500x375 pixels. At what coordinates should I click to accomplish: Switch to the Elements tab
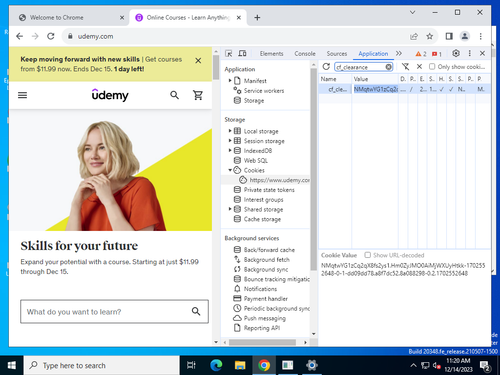[x=271, y=54]
